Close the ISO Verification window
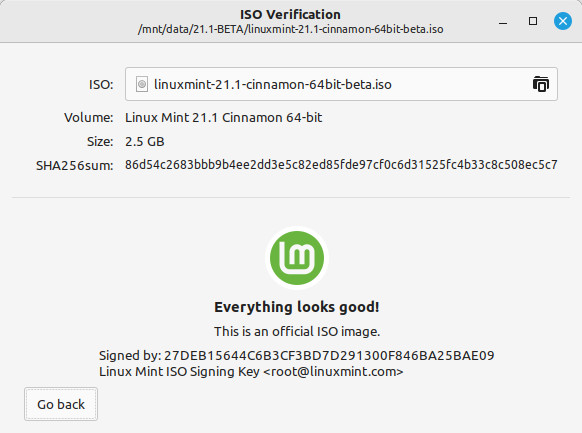Viewport: 582px width, 433px height. (x=563, y=21)
